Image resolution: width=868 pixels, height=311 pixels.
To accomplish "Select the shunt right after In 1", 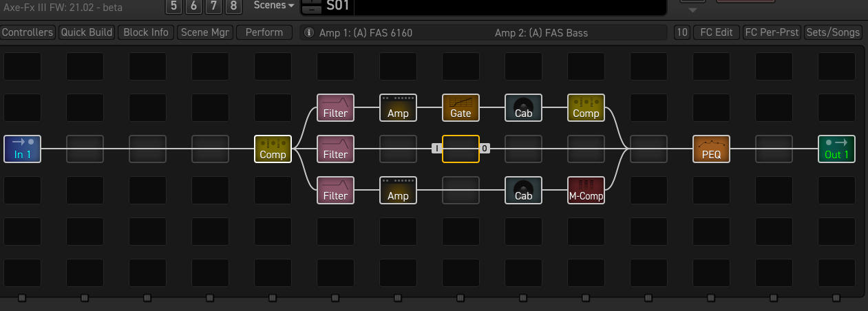I will pyautogui.click(x=85, y=149).
